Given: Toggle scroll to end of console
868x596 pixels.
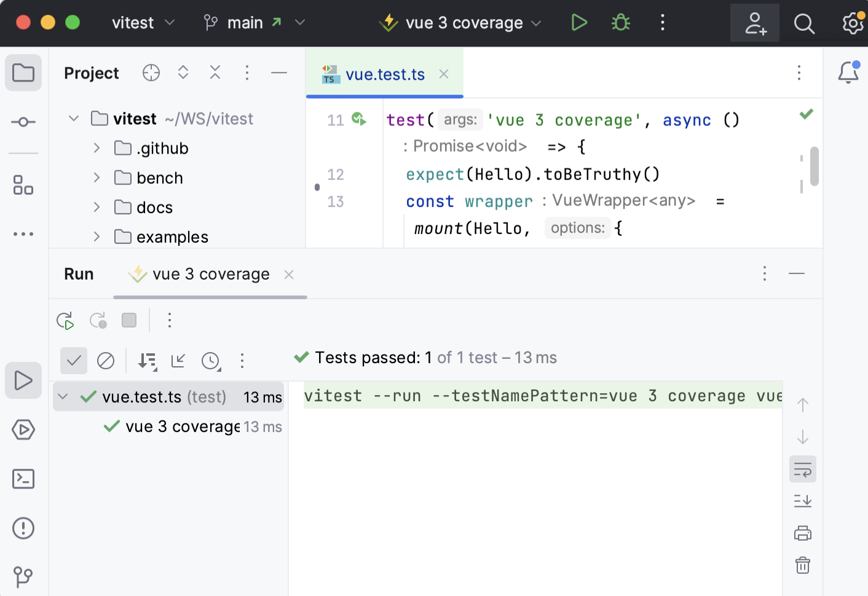Looking at the screenshot, I should pyautogui.click(x=803, y=501).
